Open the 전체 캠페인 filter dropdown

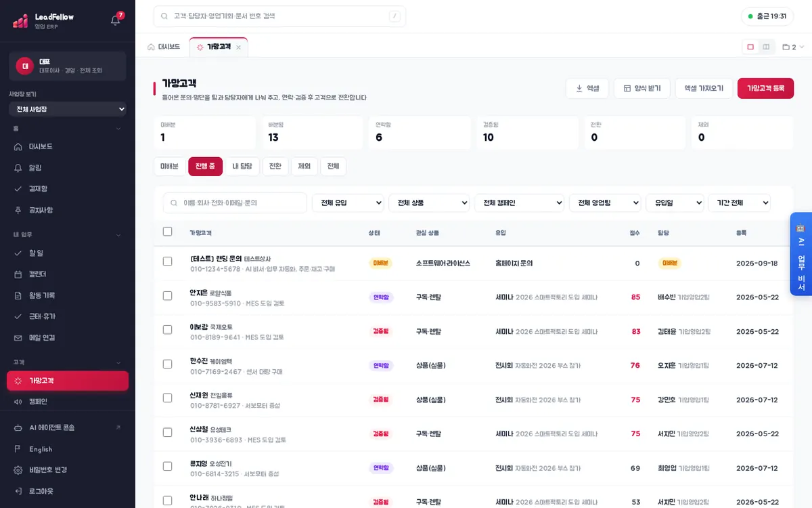(519, 203)
